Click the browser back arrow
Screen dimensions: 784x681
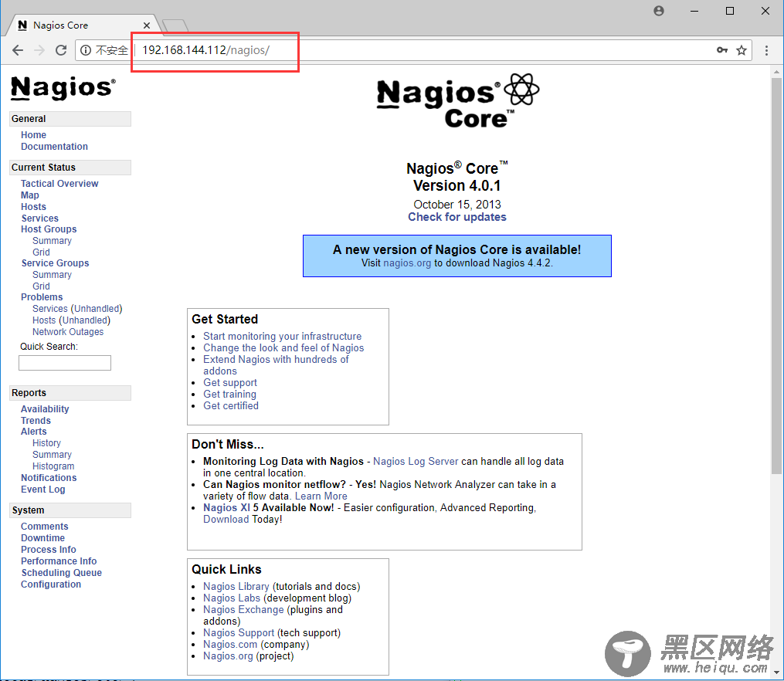coord(18,50)
